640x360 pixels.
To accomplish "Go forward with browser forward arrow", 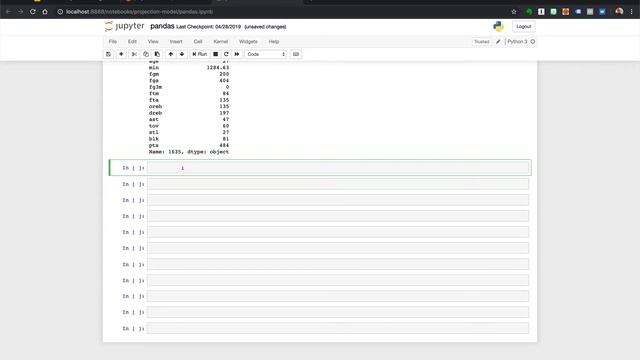I will pos(20,12).
